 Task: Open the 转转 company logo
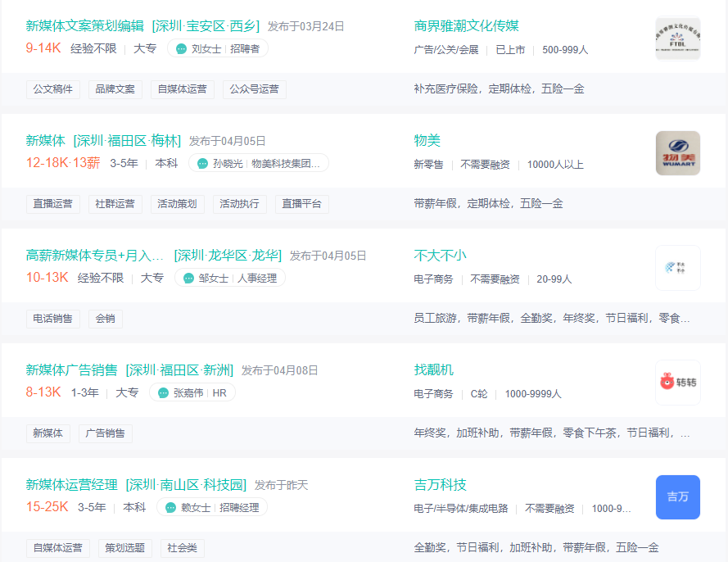coord(677,383)
